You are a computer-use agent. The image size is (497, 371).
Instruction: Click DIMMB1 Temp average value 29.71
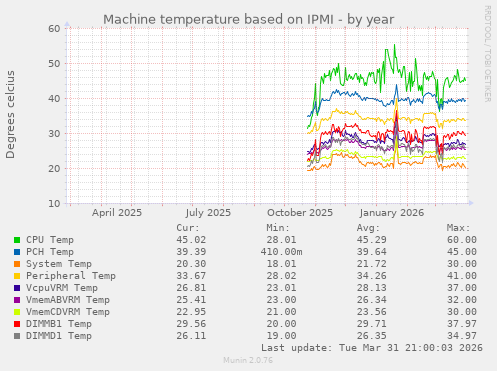tap(372, 324)
